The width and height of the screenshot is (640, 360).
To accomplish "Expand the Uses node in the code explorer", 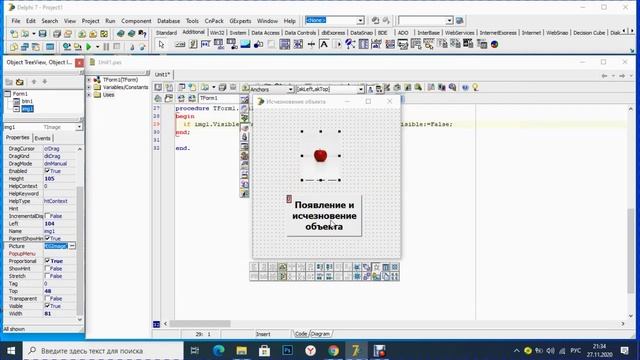I will [x=89, y=95].
